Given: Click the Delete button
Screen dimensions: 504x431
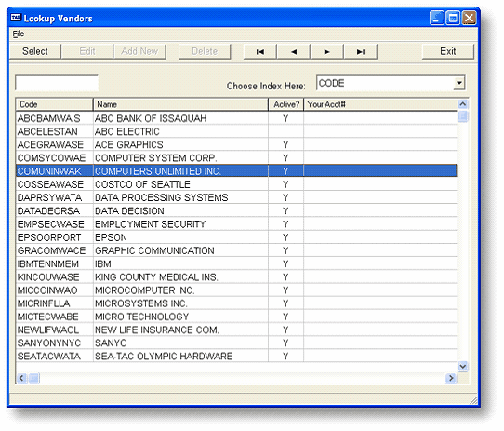Looking at the screenshot, I should [205, 51].
